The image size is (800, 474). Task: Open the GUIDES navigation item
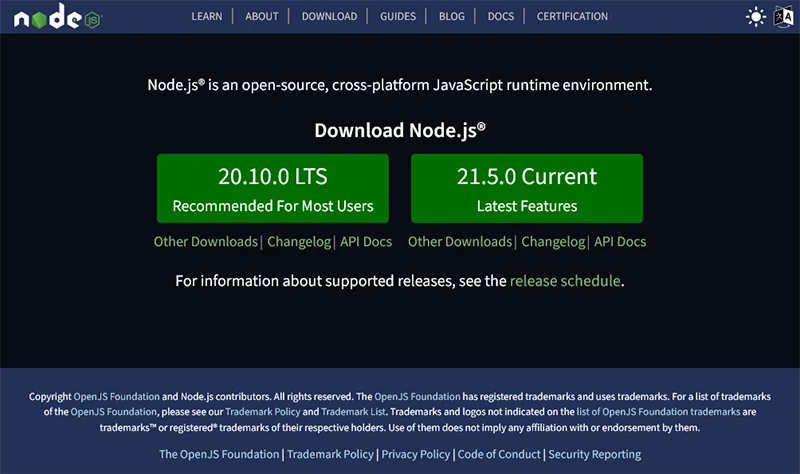tap(398, 16)
